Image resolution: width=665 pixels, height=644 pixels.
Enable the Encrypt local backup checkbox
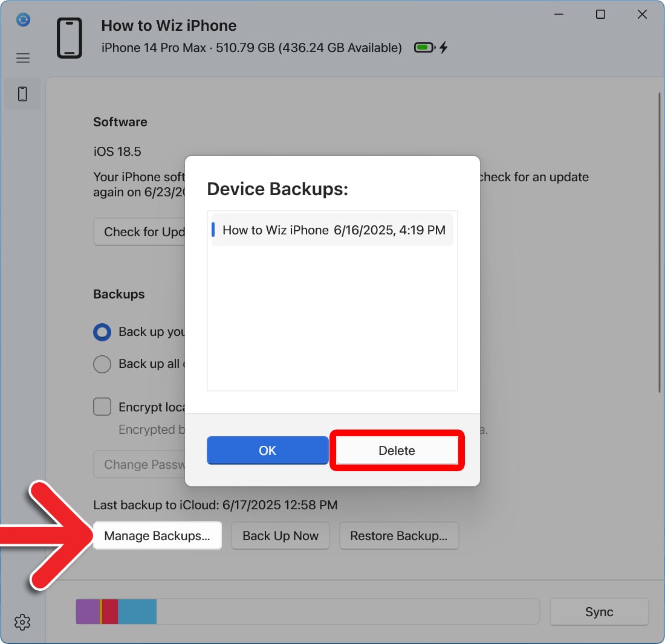tap(102, 407)
